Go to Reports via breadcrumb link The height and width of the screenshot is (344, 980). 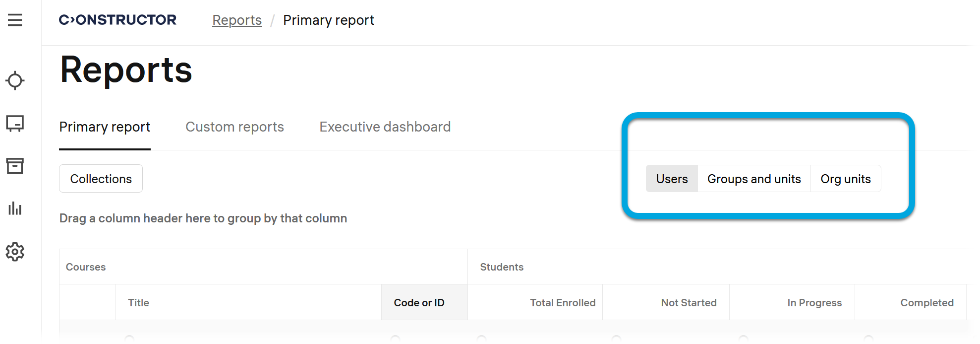[x=237, y=20]
